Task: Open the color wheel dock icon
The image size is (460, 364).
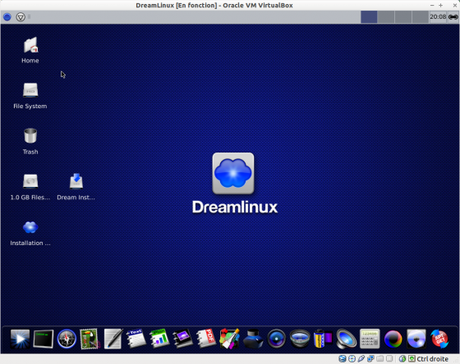Action: pos(393,339)
